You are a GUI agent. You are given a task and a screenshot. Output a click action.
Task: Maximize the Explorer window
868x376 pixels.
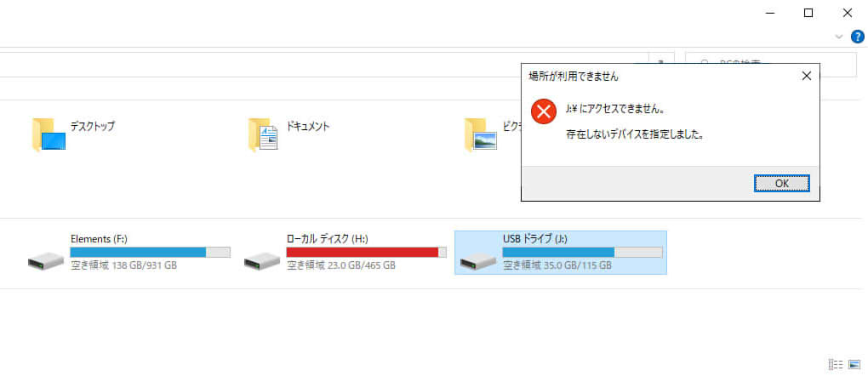point(808,14)
